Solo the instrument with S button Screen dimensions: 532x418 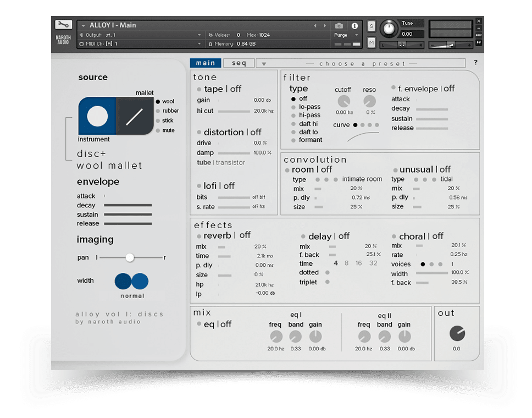(372, 26)
